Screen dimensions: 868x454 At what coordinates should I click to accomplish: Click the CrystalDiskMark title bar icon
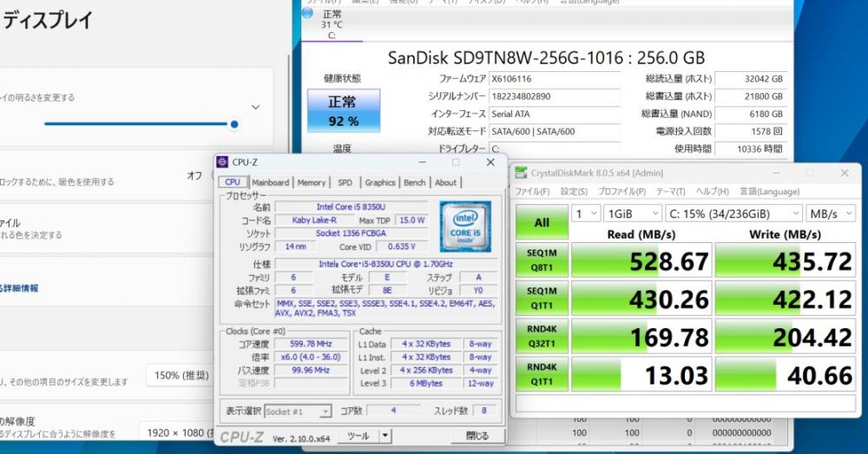point(521,173)
